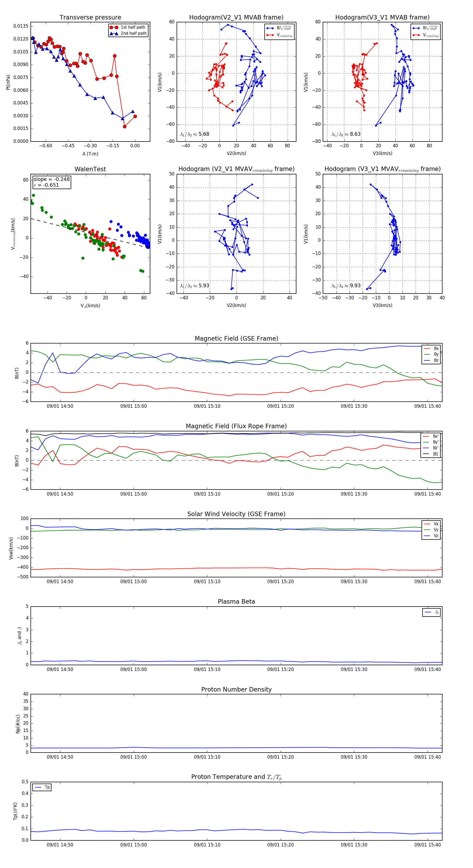Image resolution: width=473 pixels, height=868 pixels.
Task: Click the "V_A(km/s)" x-axis label of WalenTest
Action: point(90,306)
